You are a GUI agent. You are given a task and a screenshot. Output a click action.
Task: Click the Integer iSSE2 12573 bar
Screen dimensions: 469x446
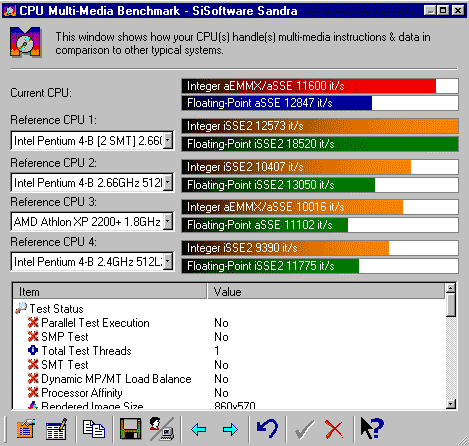[x=320, y=126]
